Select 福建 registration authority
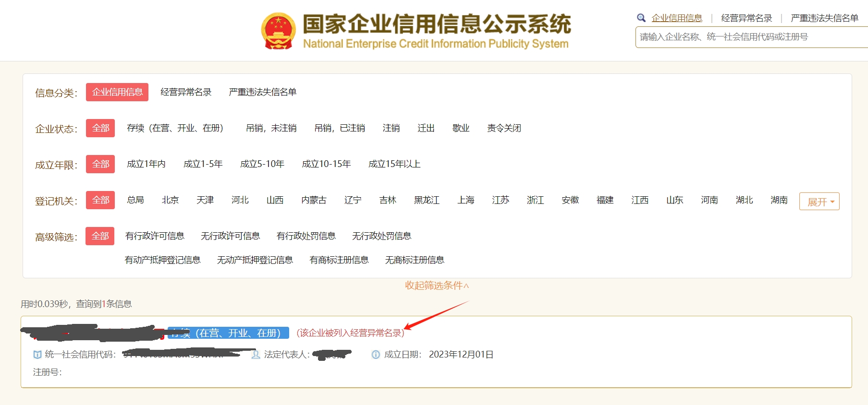The image size is (868, 405). click(605, 200)
